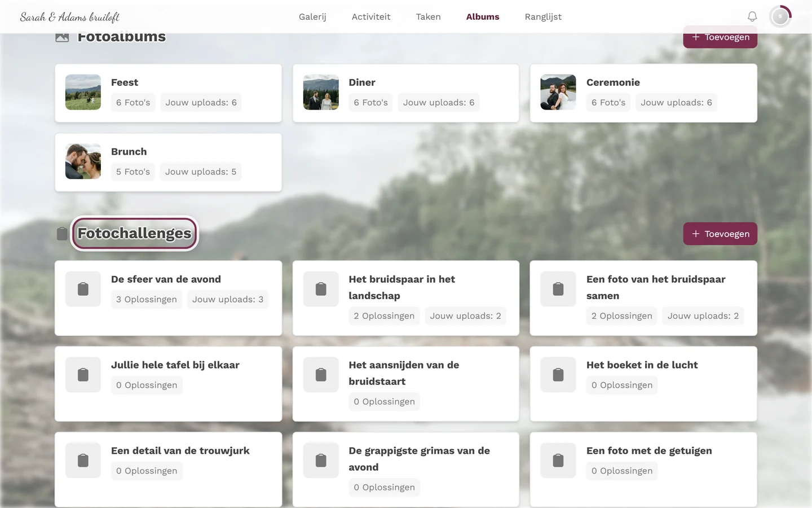This screenshot has height=508, width=812.
Task: Click the clipboard icon for De sfeer van de avond
Action: (83, 289)
